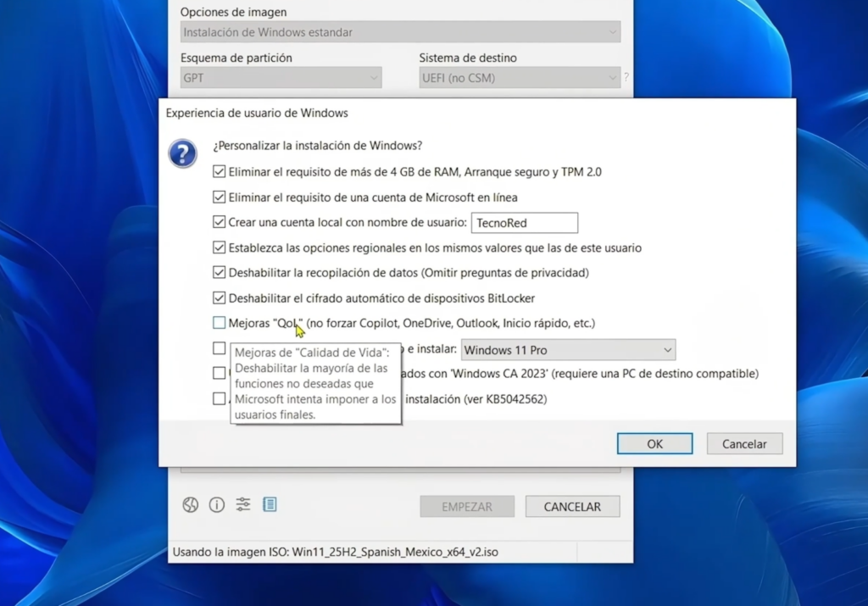Tick the checkbox next to the Windows 11 Pro selector
This screenshot has width=868, height=606.
coord(220,348)
